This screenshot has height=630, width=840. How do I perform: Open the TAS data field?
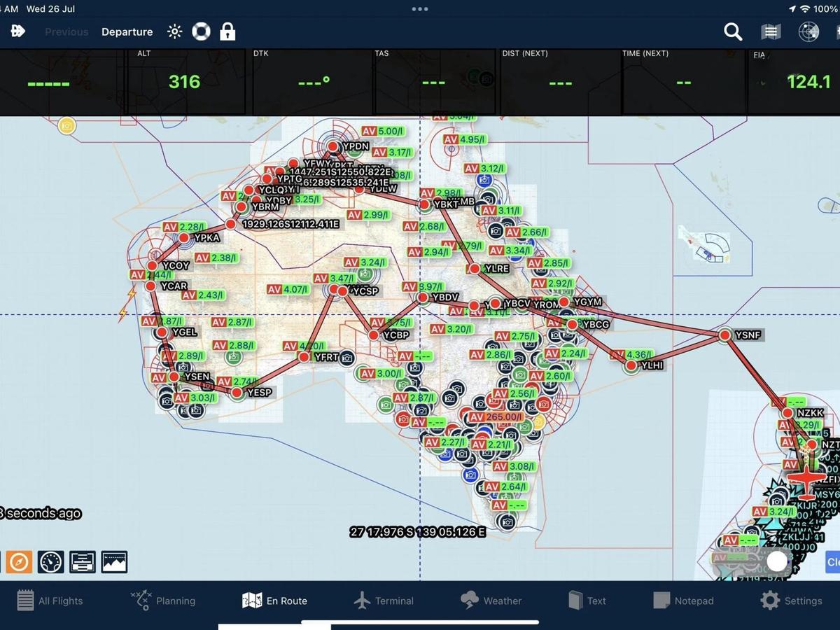tap(434, 82)
